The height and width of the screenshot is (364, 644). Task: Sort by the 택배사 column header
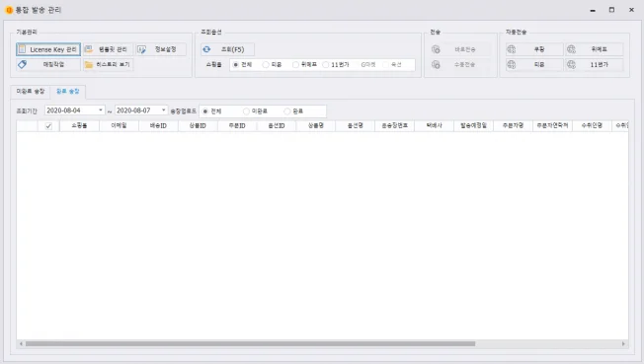435,126
